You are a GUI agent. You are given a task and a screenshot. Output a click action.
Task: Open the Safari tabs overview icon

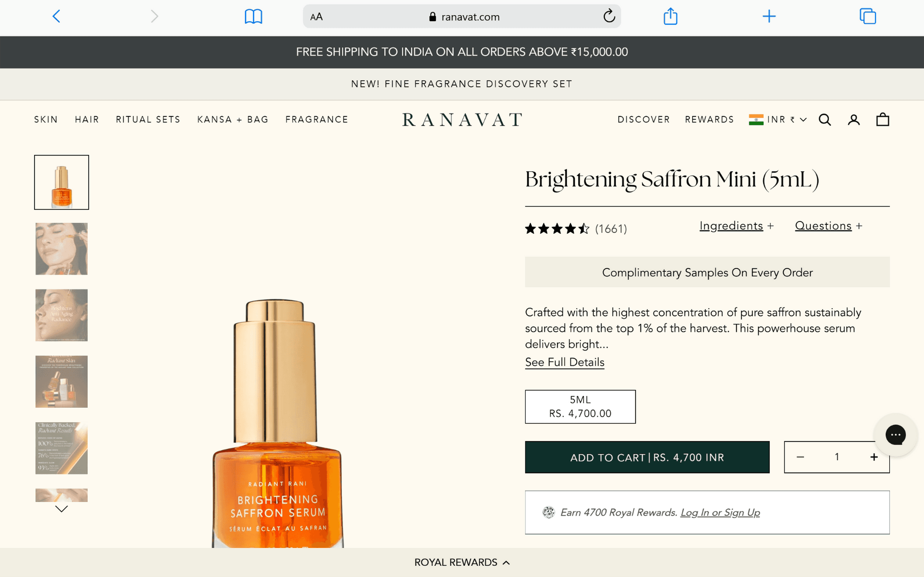[x=867, y=16]
